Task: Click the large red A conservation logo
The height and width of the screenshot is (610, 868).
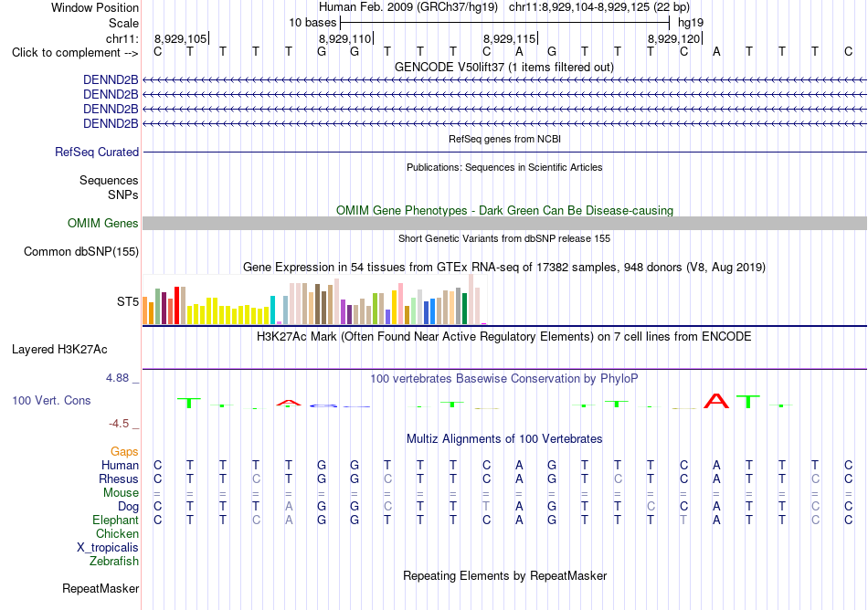Action: 716,400
